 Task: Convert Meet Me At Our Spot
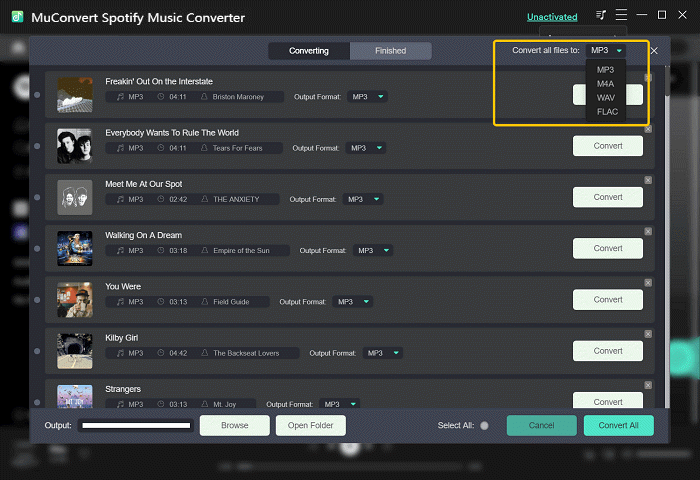(x=608, y=197)
